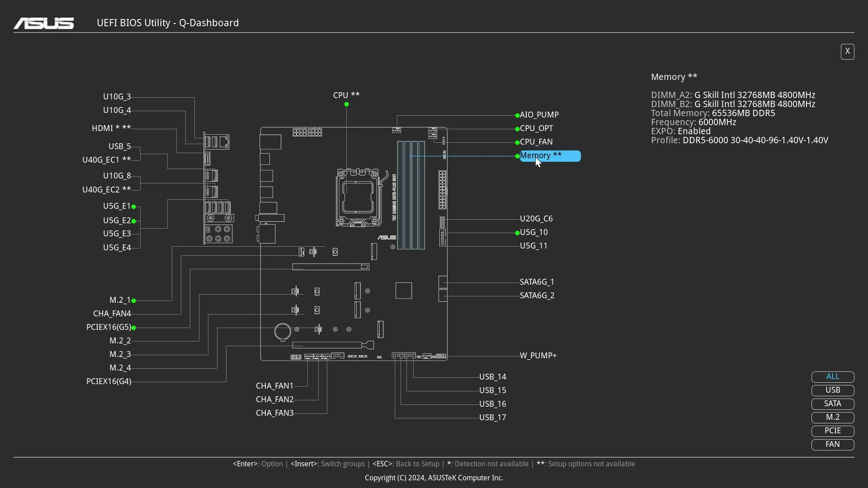This screenshot has width=868, height=488.
Task: Filter by USB group
Action: 832,390
